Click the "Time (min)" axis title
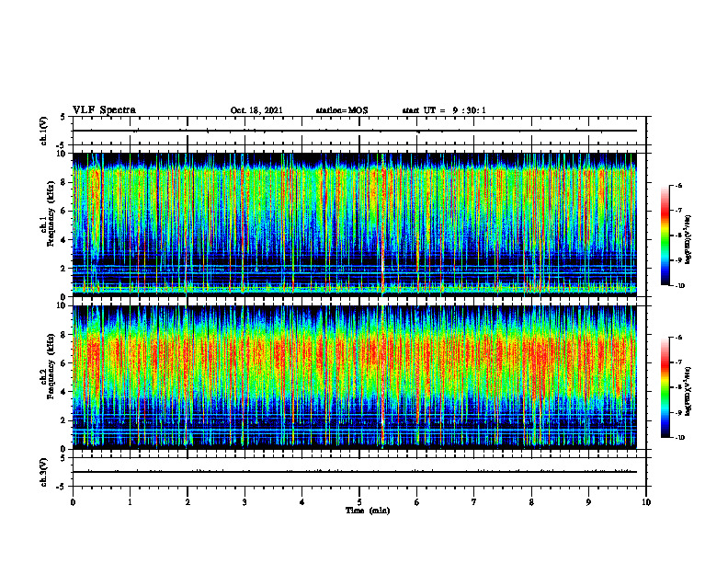This screenshot has width=728, height=563. (368, 511)
